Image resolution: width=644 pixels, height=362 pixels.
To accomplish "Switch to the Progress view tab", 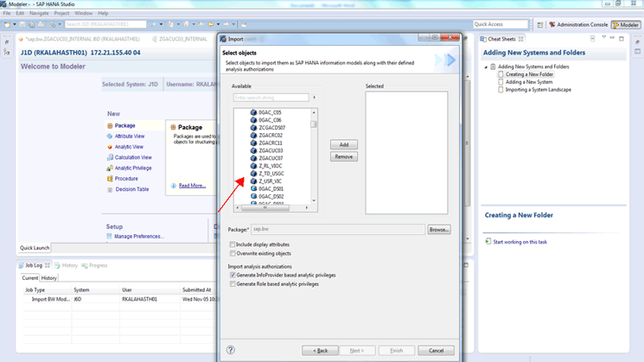I will 94,265.
